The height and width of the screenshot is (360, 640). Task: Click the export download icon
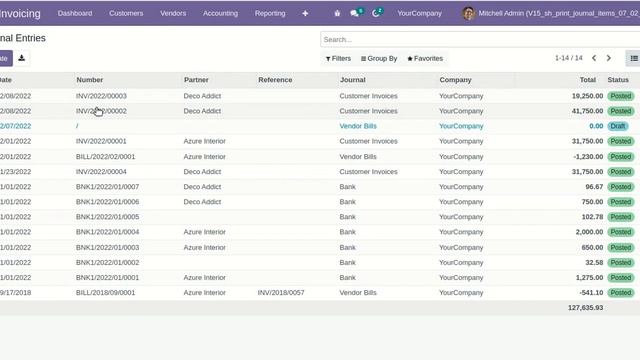[22, 58]
